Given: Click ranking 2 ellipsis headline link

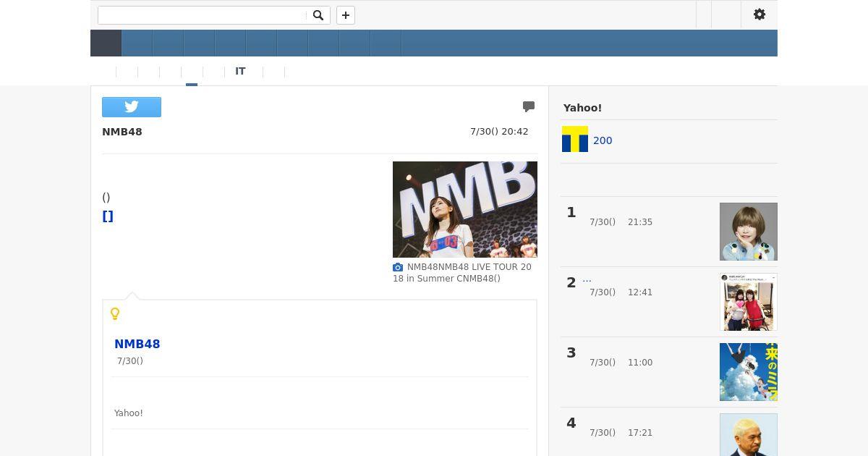Looking at the screenshot, I should 587,279.
